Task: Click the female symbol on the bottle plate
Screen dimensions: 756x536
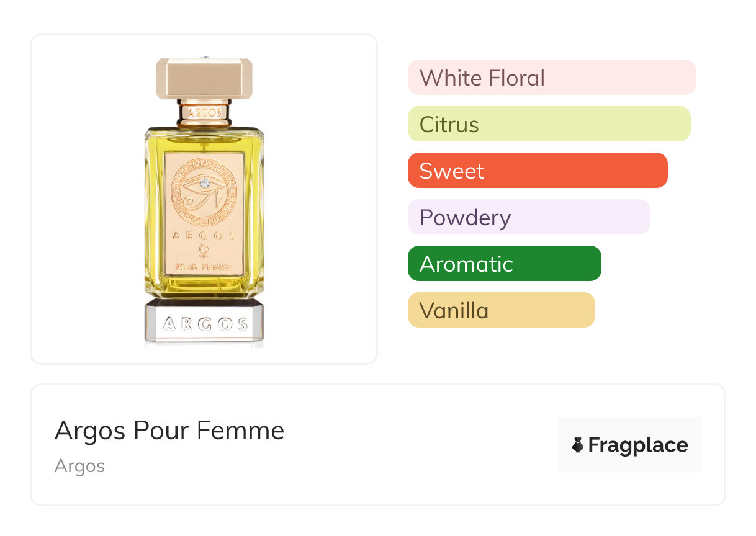Action: pos(203,251)
